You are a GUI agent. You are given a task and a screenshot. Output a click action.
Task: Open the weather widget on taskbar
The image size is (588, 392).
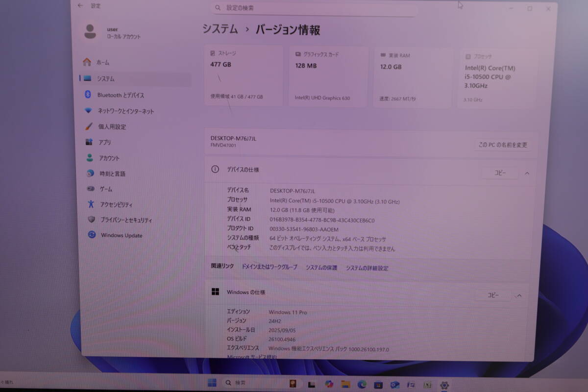(x=7, y=381)
